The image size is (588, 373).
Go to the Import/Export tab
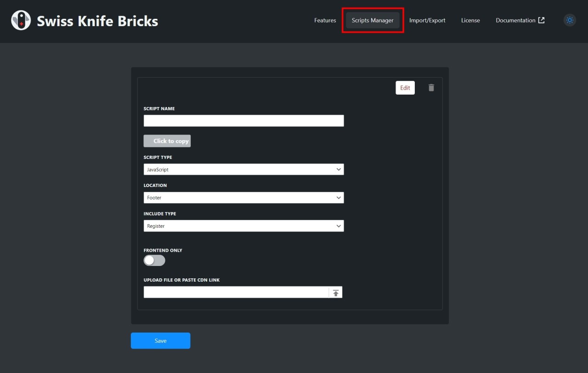(427, 20)
